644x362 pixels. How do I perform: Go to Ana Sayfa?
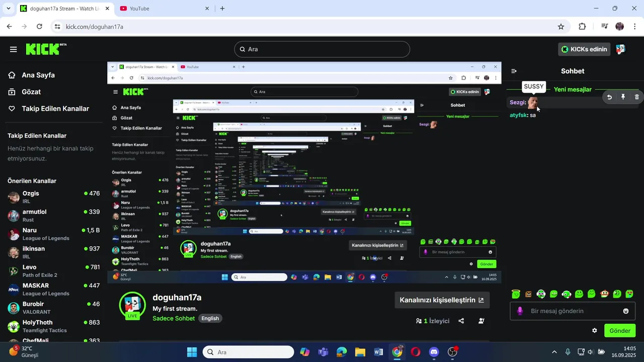point(38,75)
